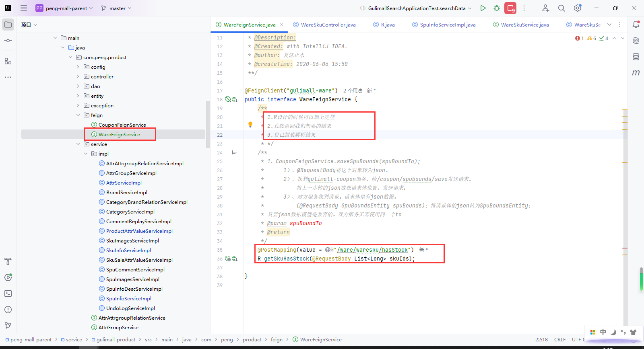Image resolution: width=644 pixels, height=349 pixels.
Task: Open the Maven tool window
Action: pyautogui.click(x=636, y=73)
